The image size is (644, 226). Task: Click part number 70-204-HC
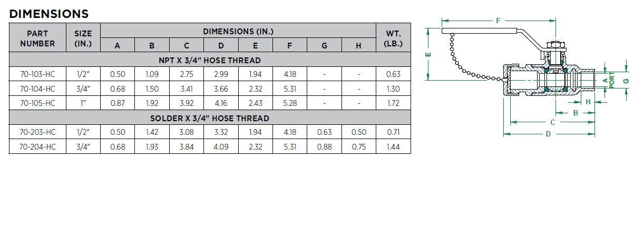click(x=37, y=147)
